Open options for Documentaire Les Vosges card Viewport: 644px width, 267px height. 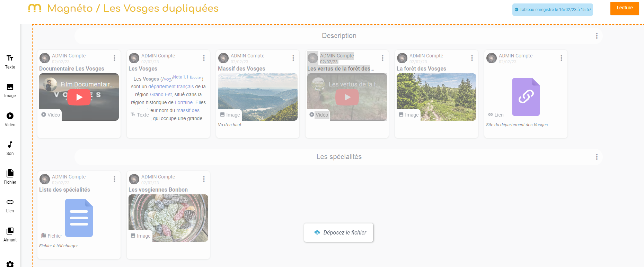[x=114, y=58]
